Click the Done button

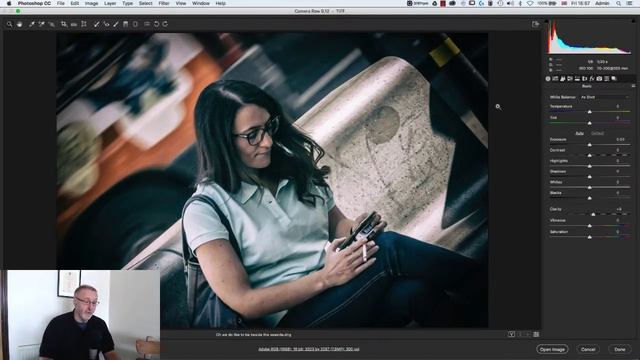click(x=620, y=349)
